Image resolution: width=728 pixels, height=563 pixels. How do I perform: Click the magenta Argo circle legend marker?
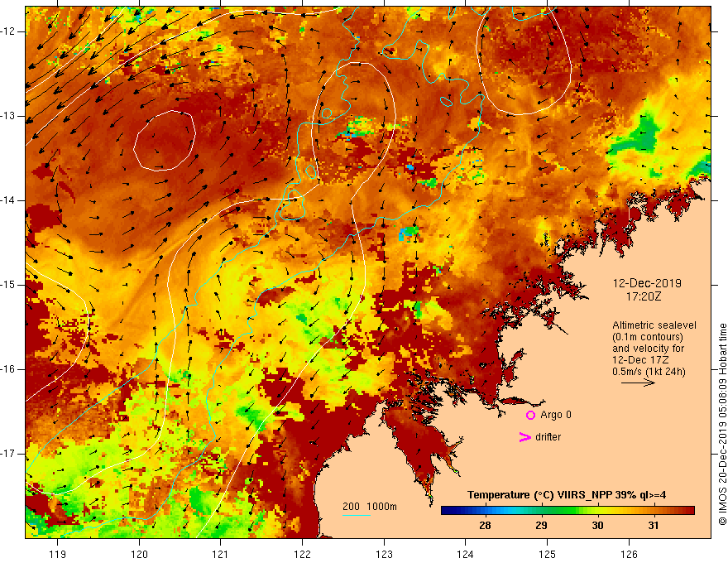530,416
